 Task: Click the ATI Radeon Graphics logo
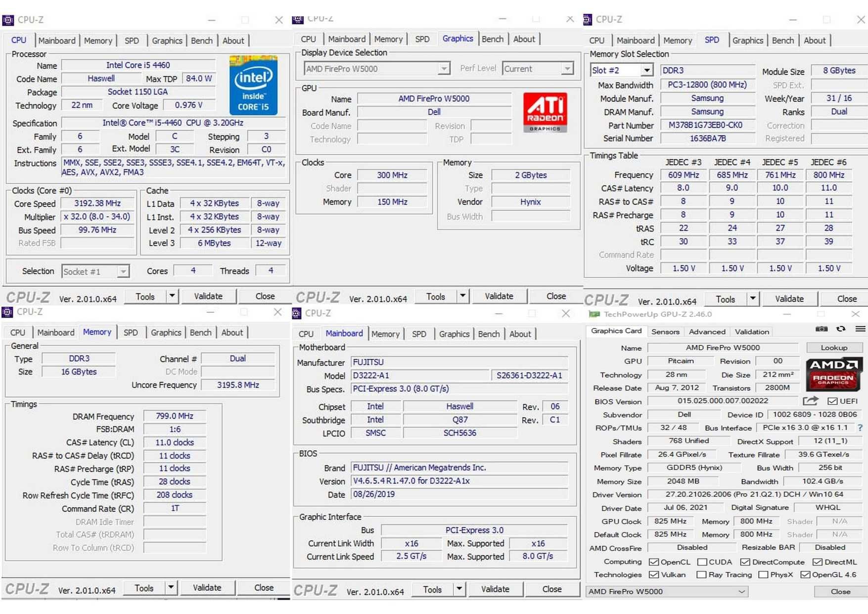pos(545,112)
